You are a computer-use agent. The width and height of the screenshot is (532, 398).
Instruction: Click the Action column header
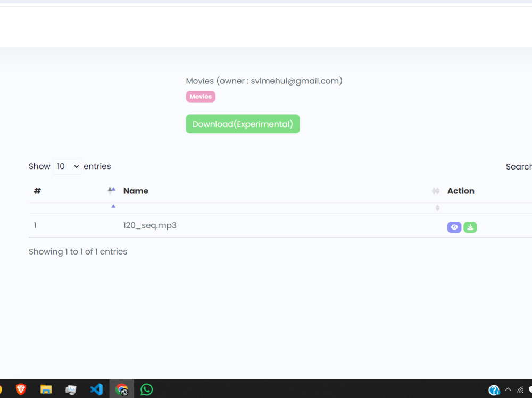tap(461, 191)
